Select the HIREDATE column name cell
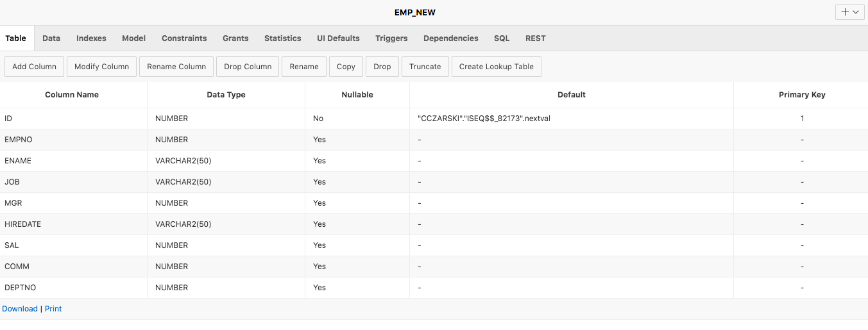This screenshot has width=868, height=330. 23,224
